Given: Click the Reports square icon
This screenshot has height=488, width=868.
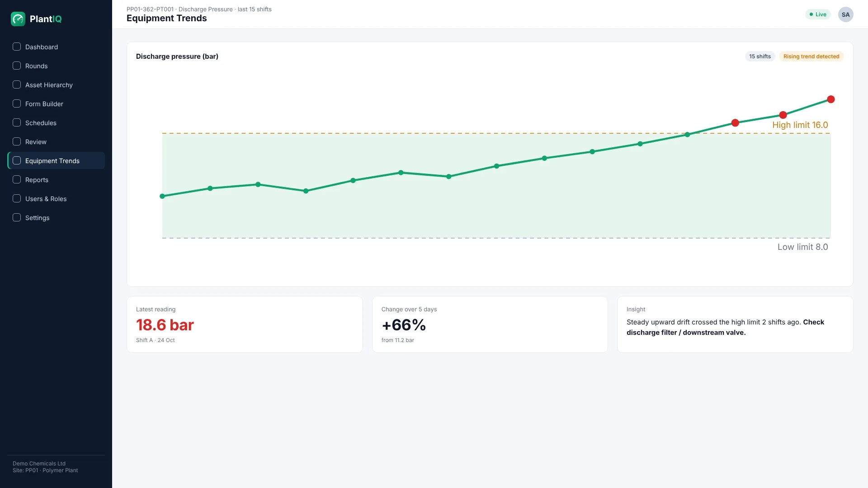Looking at the screenshot, I should coord(17,179).
